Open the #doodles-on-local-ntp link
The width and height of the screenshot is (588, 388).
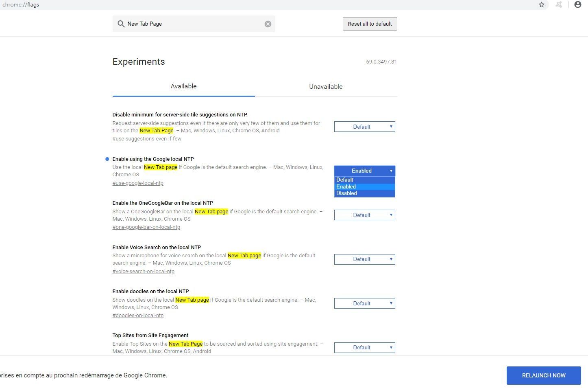(138, 316)
